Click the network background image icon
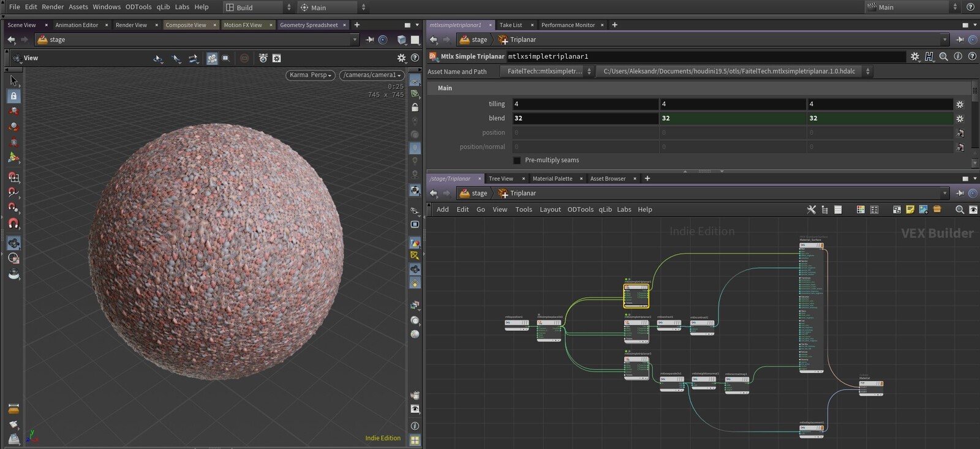This screenshot has width=980, height=449. click(924, 209)
